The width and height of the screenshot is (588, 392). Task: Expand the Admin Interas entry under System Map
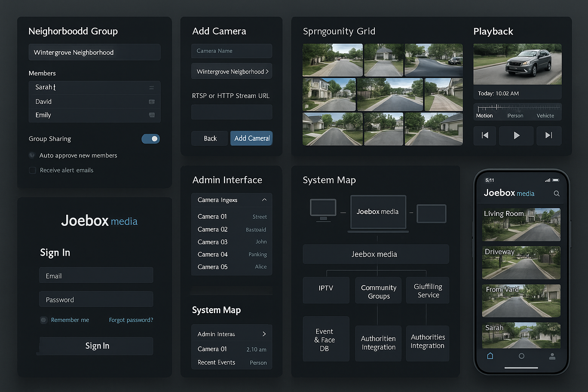click(x=264, y=334)
